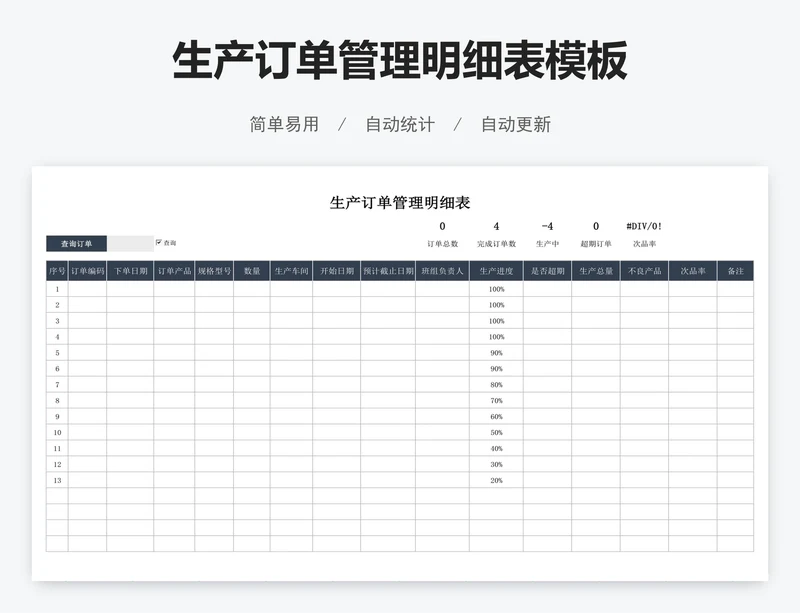Click serial number 13 in the 序号 column

57,480
